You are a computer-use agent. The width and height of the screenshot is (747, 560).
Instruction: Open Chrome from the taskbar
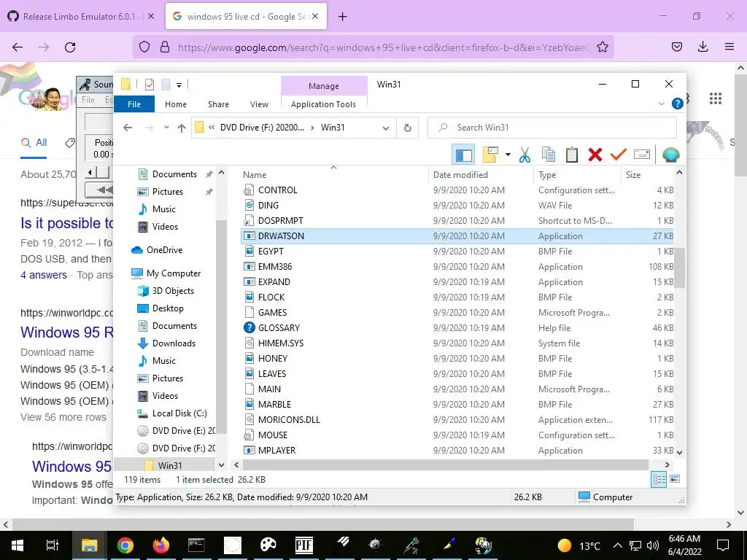click(x=125, y=545)
